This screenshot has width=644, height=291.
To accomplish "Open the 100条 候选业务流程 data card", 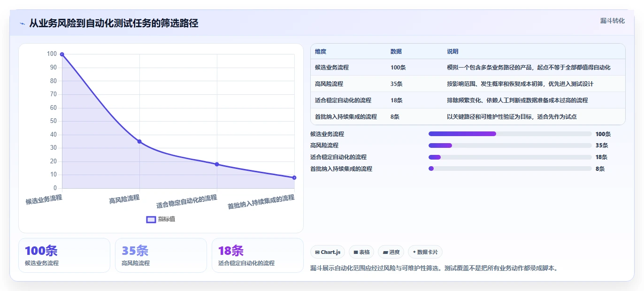I will 64,255.
